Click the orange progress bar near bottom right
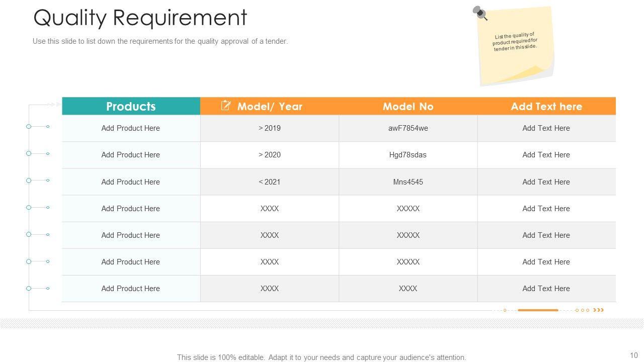The height and width of the screenshot is (362, 644). point(537,310)
